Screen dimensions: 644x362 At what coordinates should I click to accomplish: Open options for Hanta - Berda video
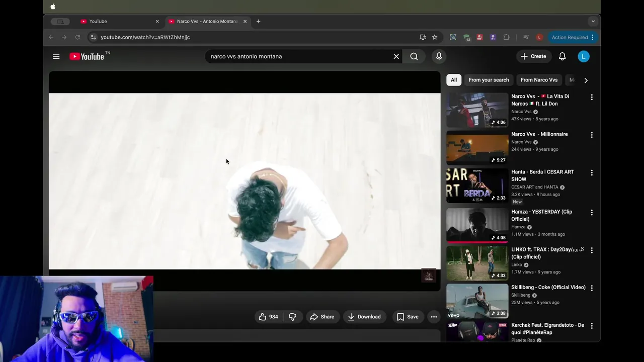point(592,172)
